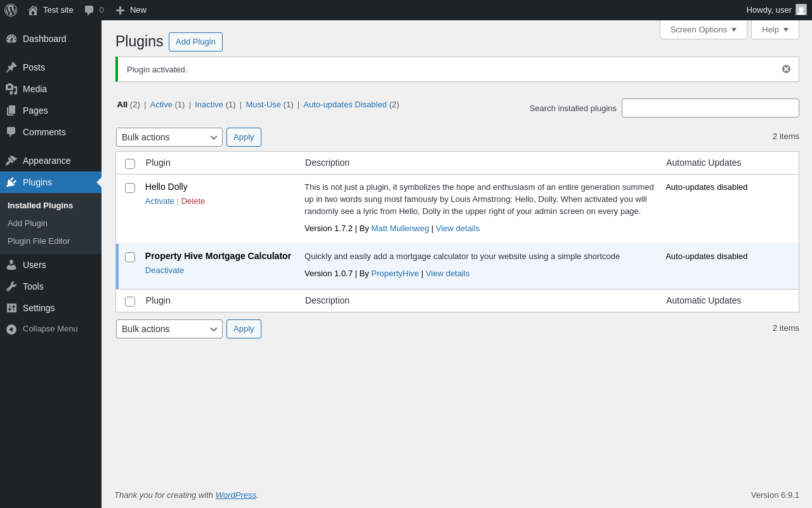Image resolution: width=812 pixels, height=508 pixels.
Task: Deactivate Property Hive Mortgage Calculator
Action: (x=164, y=271)
